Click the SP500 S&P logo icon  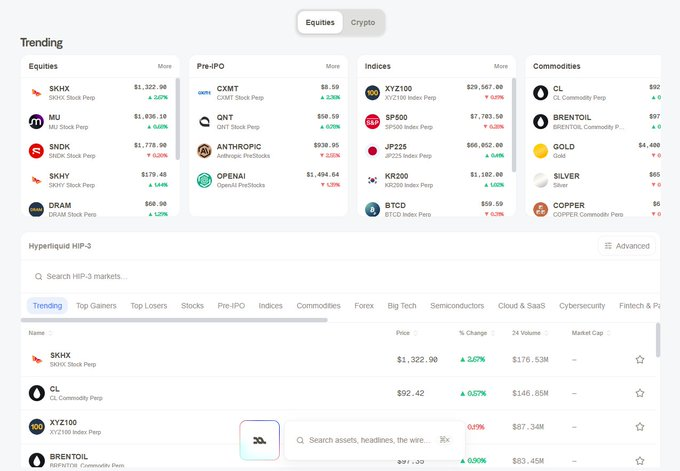[x=373, y=122]
